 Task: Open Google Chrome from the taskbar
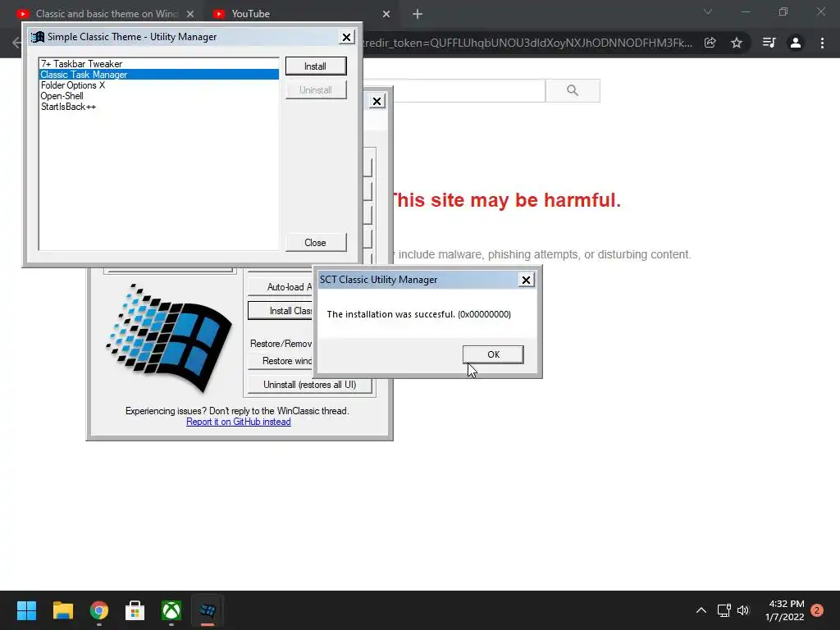(x=99, y=610)
